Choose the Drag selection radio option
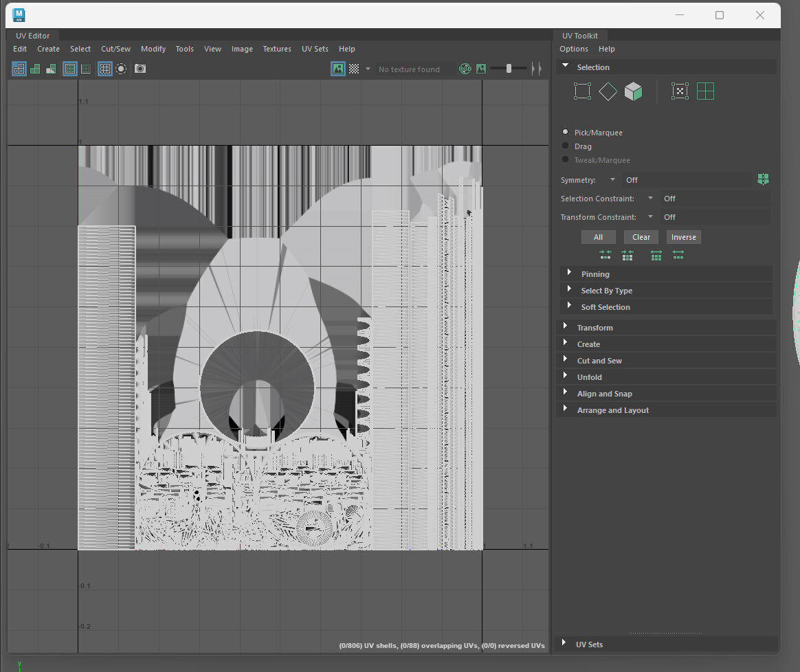The height and width of the screenshot is (672, 800). pos(566,146)
